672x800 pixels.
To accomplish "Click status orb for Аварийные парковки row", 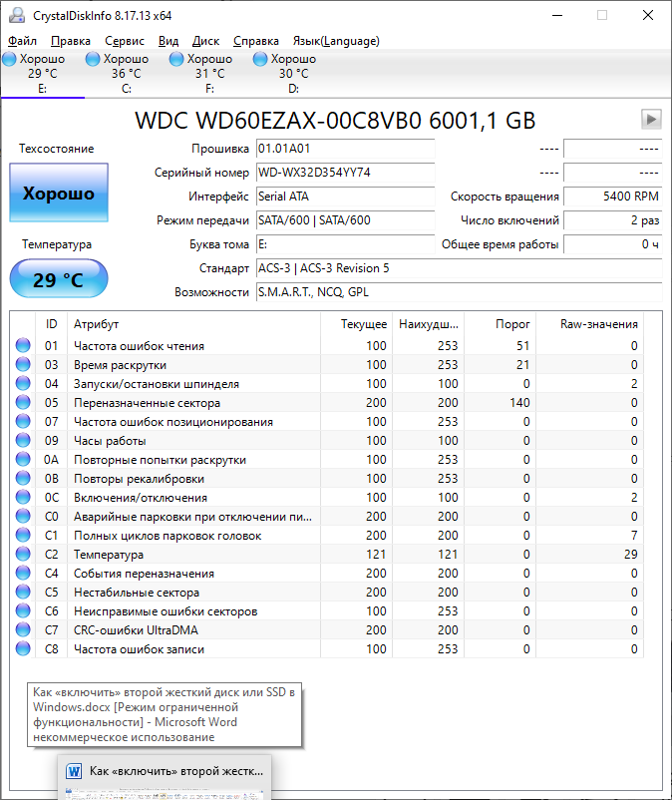I will click(x=23, y=517).
